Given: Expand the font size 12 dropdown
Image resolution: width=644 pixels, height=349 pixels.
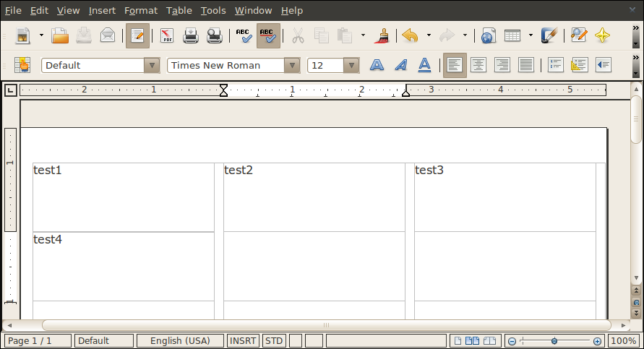Looking at the screenshot, I should pos(351,65).
